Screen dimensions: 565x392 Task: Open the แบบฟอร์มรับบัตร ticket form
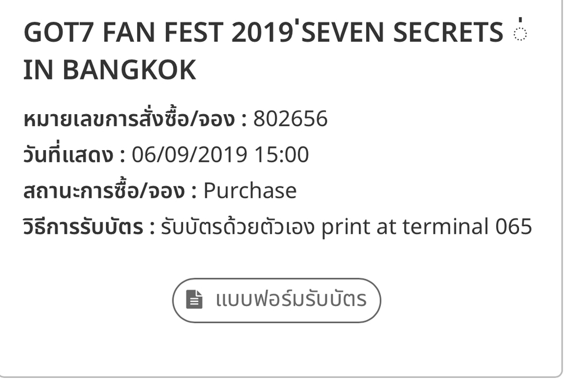coord(277,300)
